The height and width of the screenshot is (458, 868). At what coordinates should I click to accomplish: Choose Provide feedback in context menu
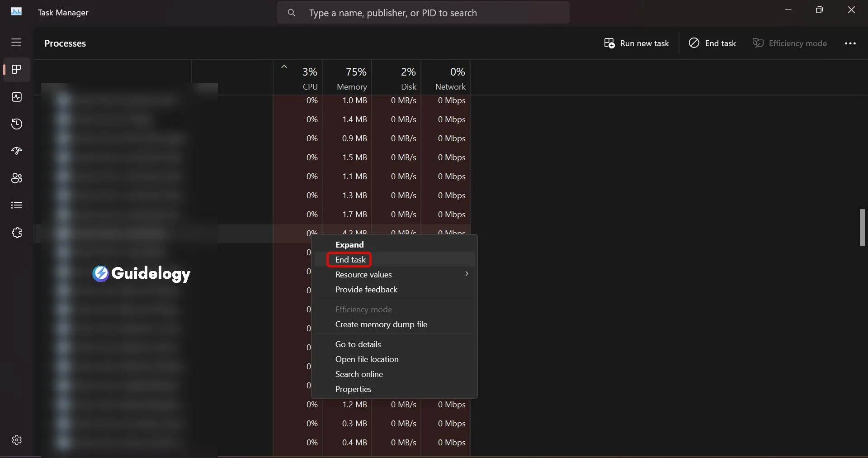(x=394, y=290)
